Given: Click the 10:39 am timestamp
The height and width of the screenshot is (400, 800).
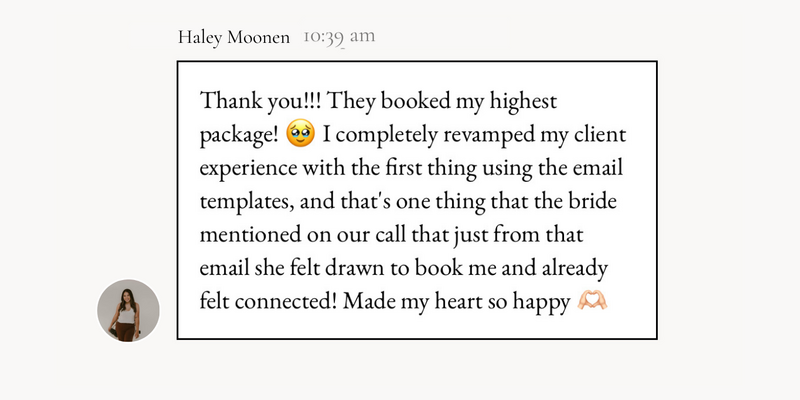Looking at the screenshot, I should (x=339, y=37).
